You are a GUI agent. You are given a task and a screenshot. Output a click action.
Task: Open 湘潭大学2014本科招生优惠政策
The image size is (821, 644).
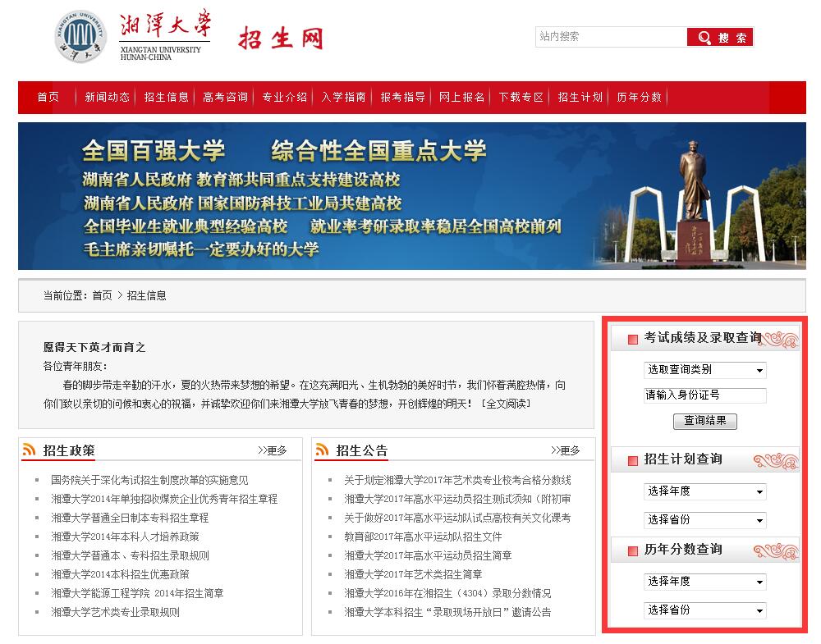point(120,574)
